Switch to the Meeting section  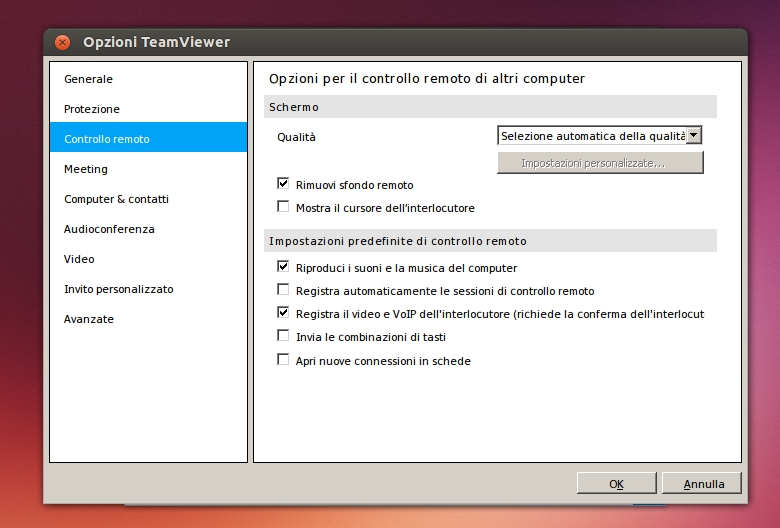[148, 169]
